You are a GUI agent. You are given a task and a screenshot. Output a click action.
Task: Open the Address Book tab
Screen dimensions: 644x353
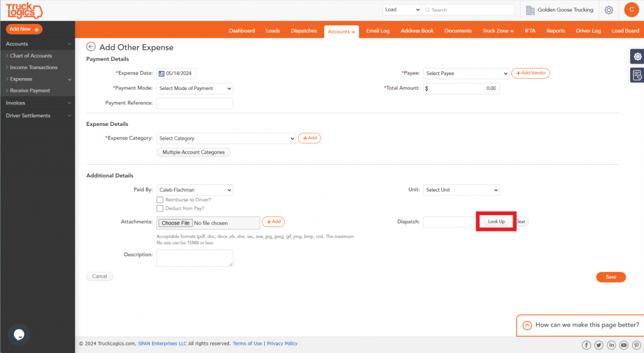point(417,31)
